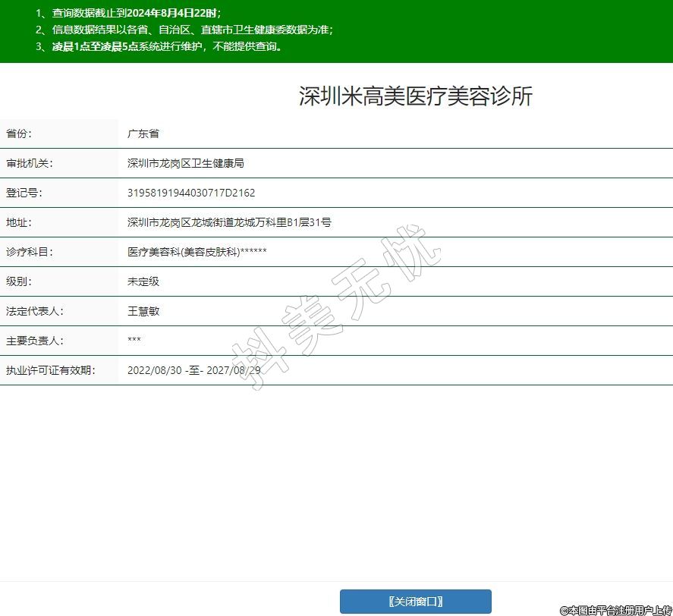Select the 登记号 field label
This screenshot has width=673, height=616.
[24, 193]
